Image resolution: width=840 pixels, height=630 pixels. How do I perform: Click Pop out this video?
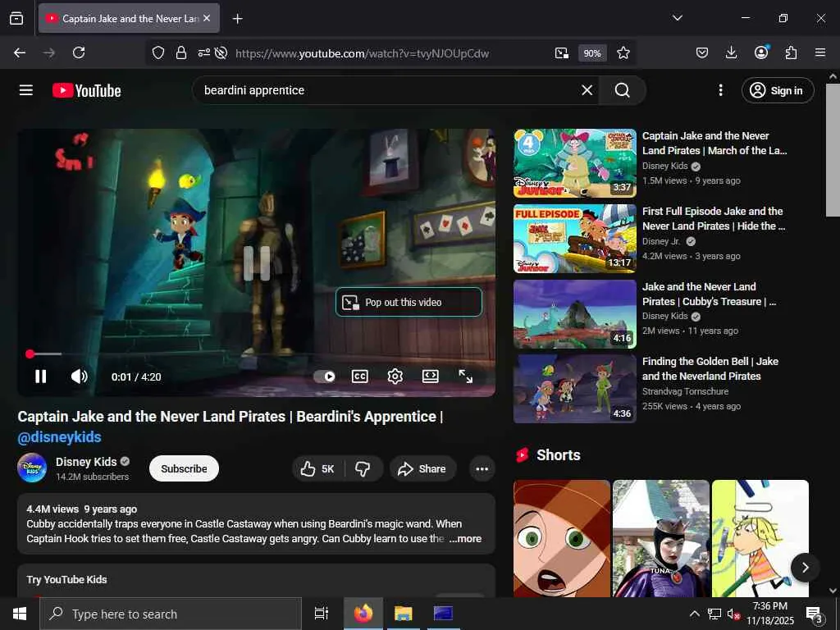(x=409, y=302)
